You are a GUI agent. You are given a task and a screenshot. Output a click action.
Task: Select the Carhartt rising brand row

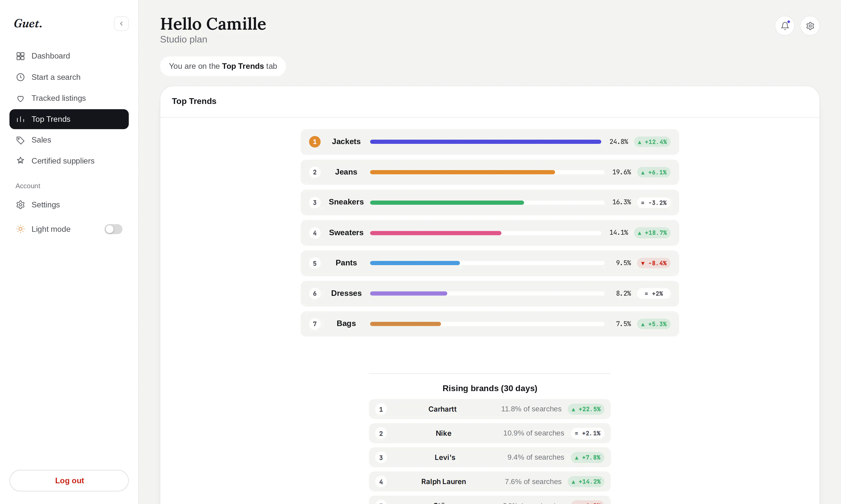coord(490,409)
